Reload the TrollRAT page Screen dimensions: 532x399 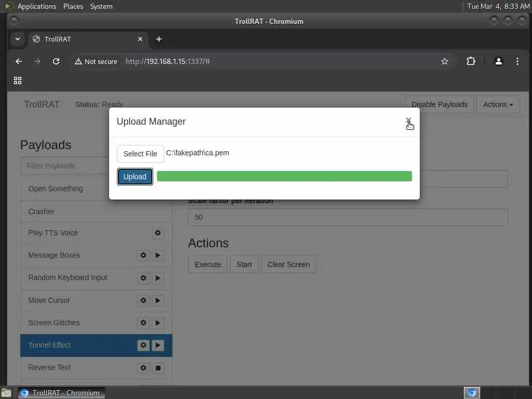pos(56,61)
